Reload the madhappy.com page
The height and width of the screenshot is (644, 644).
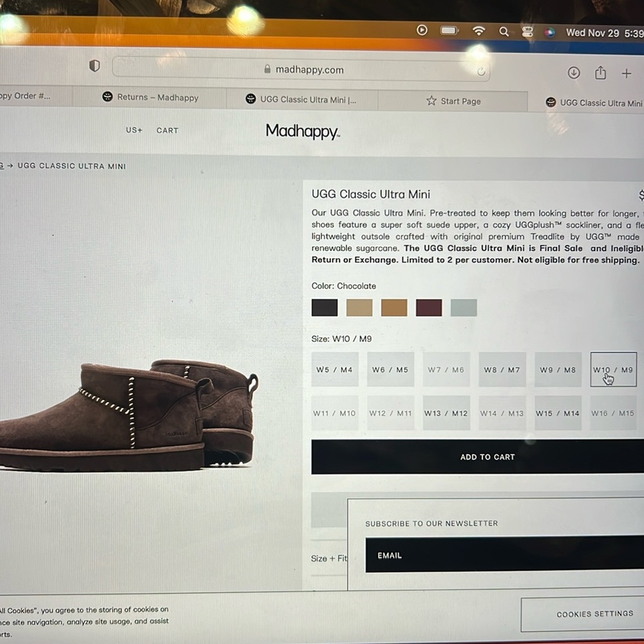pyautogui.click(x=481, y=71)
